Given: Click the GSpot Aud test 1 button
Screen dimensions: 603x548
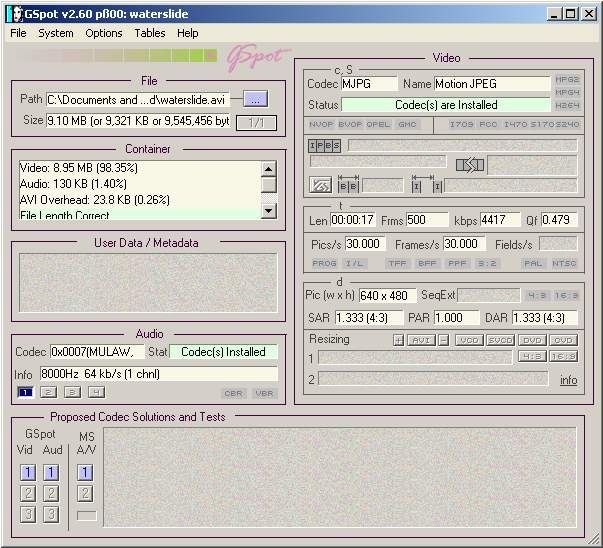Looking at the screenshot, I should tap(51, 472).
